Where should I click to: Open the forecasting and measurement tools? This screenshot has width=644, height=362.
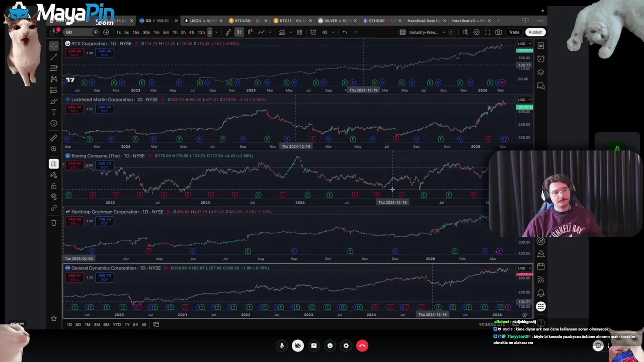pyautogui.click(x=54, y=90)
